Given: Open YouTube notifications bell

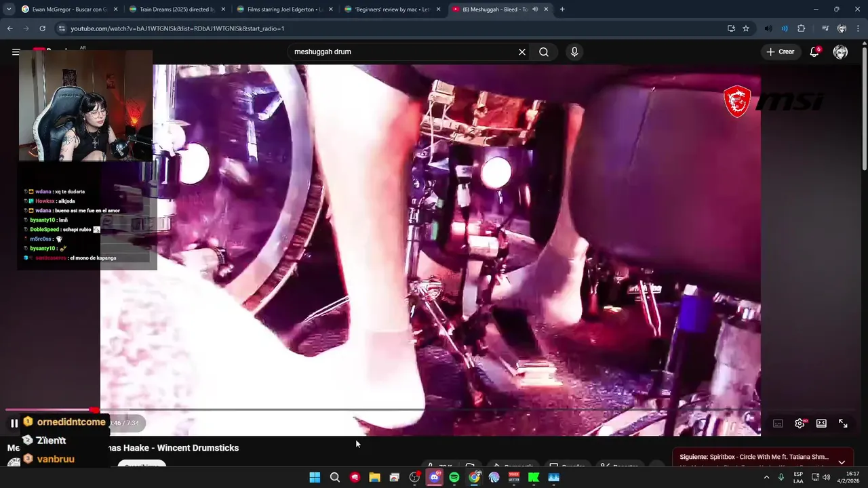Looking at the screenshot, I should [814, 52].
